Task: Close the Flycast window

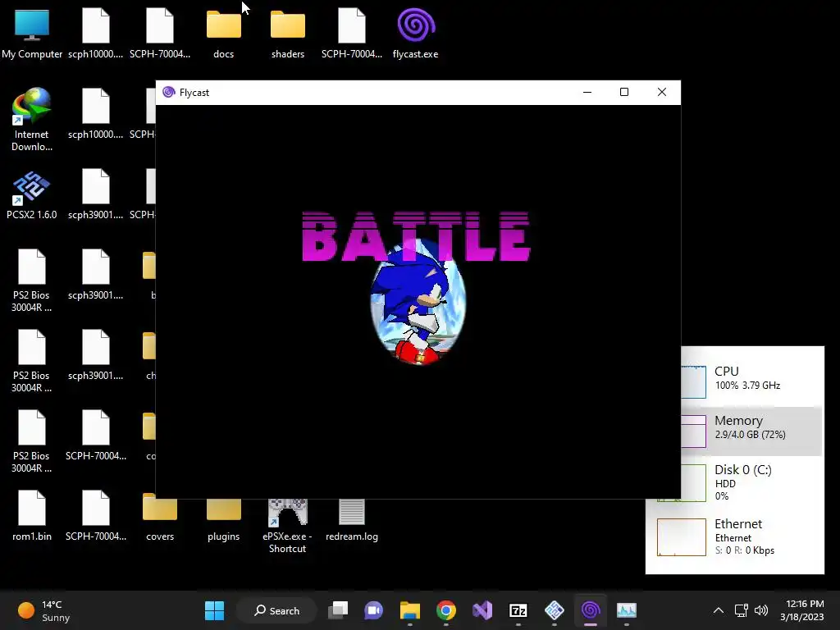Action: coord(662,92)
